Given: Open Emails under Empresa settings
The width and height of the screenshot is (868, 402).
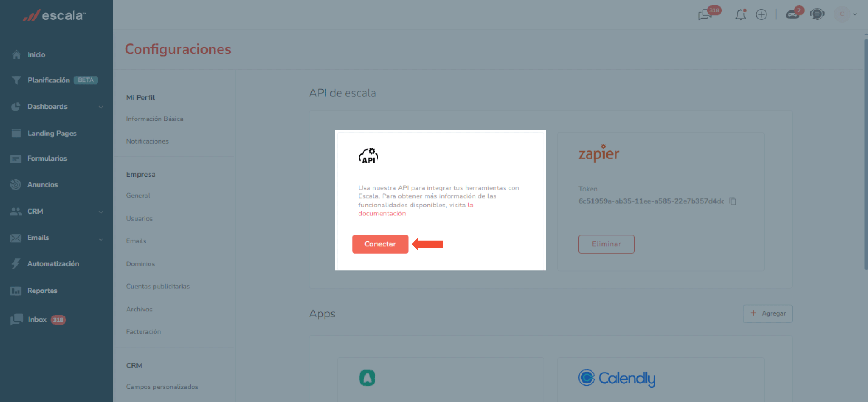Looking at the screenshot, I should point(136,241).
